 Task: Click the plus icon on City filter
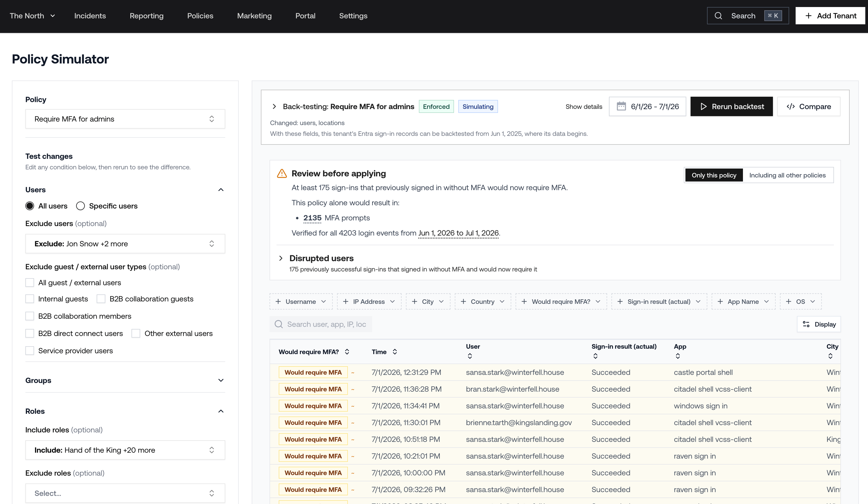click(x=414, y=301)
